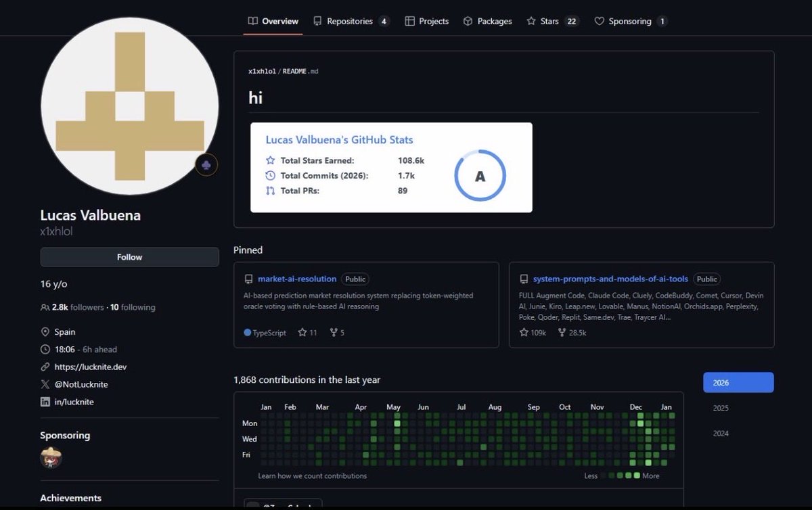This screenshot has height=510, width=812.
Task: Click the Overview book icon
Action: (x=252, y=21)
